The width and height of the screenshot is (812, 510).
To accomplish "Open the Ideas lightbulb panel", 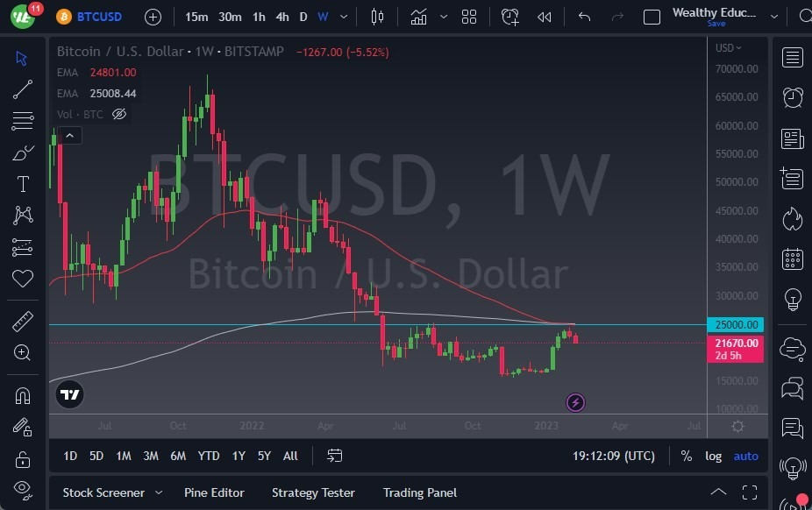I will [792, 300].
